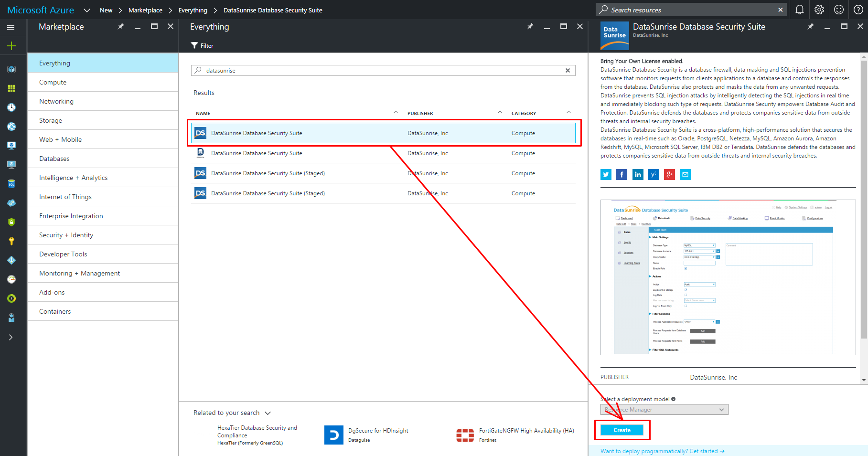Clear the datasunrise search text
This screenshot has height=456, width=868.
pos(568,70)
